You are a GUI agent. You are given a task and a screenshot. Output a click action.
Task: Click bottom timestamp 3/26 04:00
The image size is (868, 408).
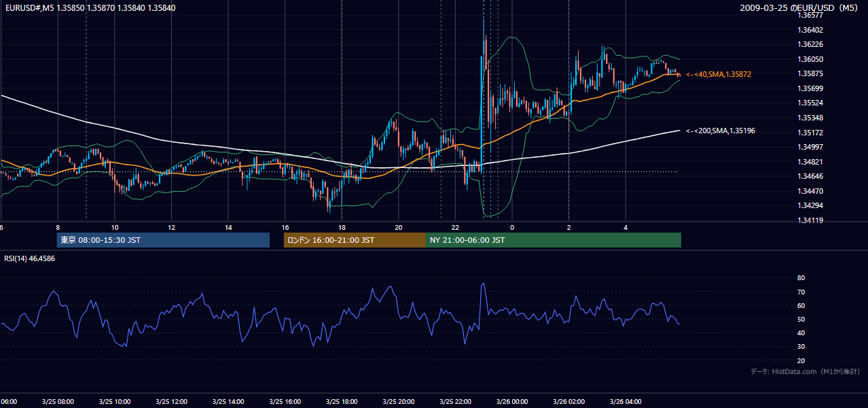pyautogui.click(x=626, y=402)
